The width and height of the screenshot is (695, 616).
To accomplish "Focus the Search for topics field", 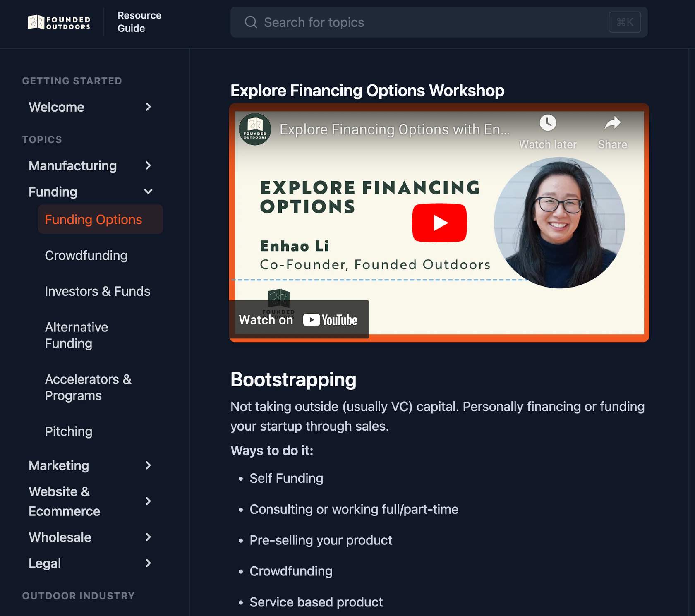I will tap(439, 22).
